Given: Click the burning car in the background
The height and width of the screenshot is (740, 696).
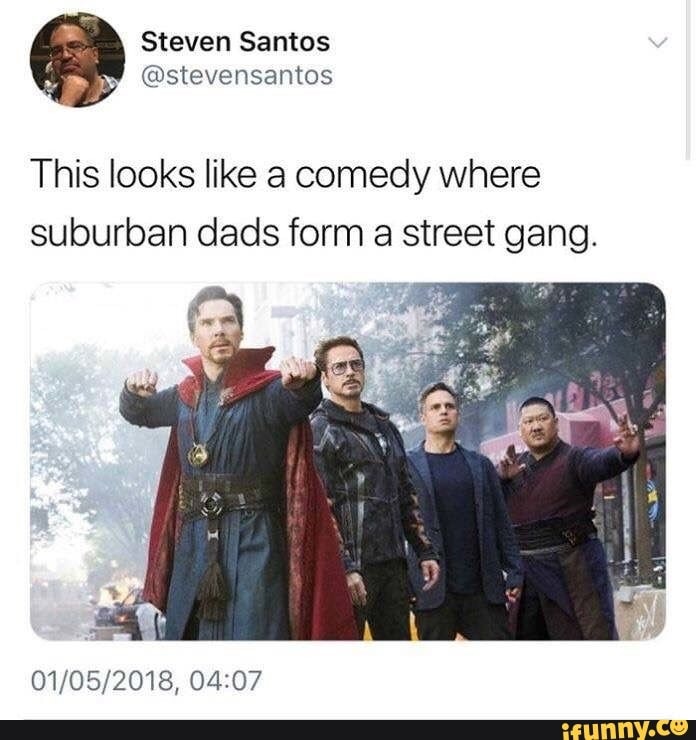Looking at the screenshot, I should tap(117, 606).
